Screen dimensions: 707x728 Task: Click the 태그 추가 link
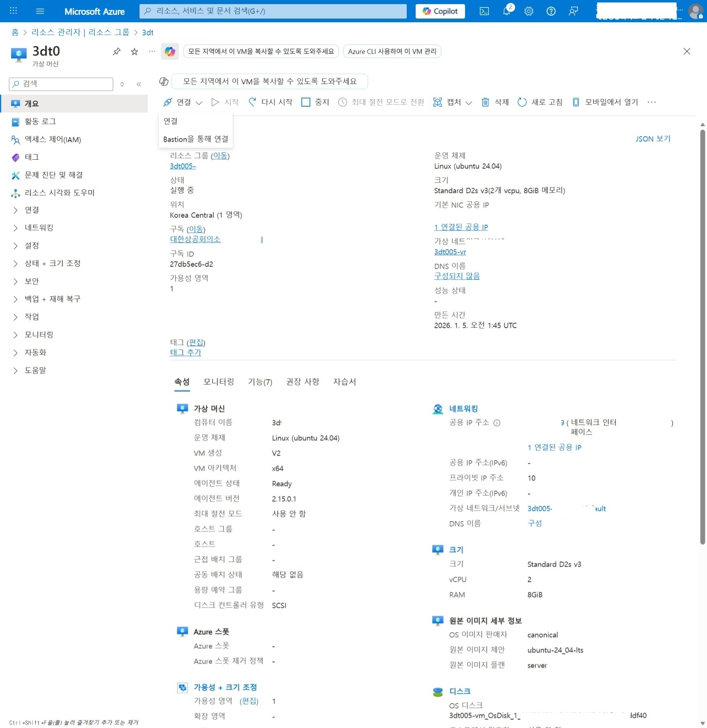point(185,352)
